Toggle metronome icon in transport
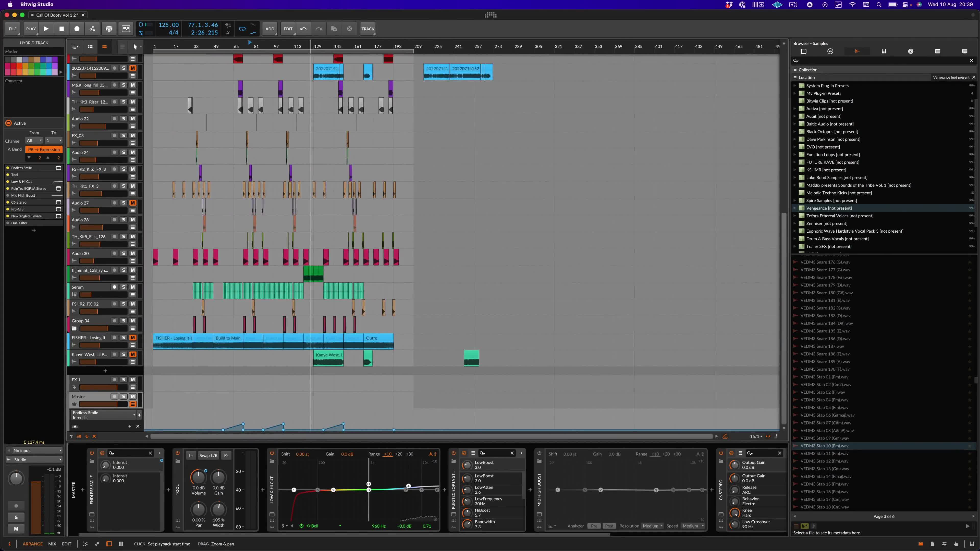Screen dimensions: 980x551 point(228,33)
